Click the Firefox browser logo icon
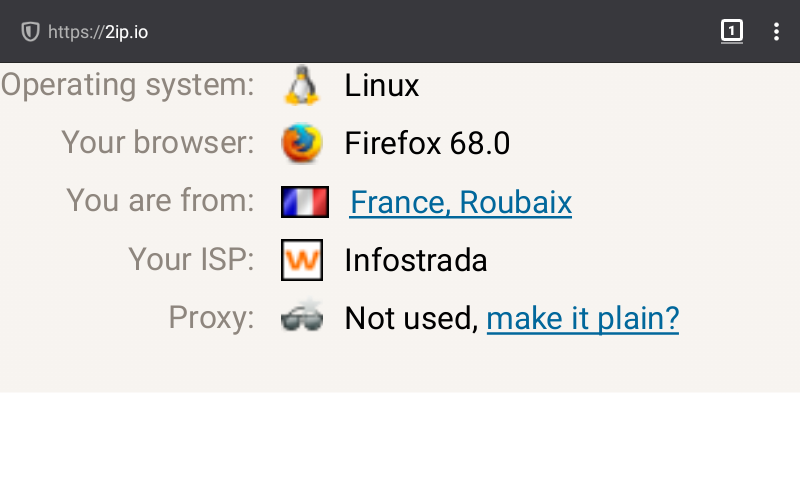This screenshot has height=480, width=800. 301,144
